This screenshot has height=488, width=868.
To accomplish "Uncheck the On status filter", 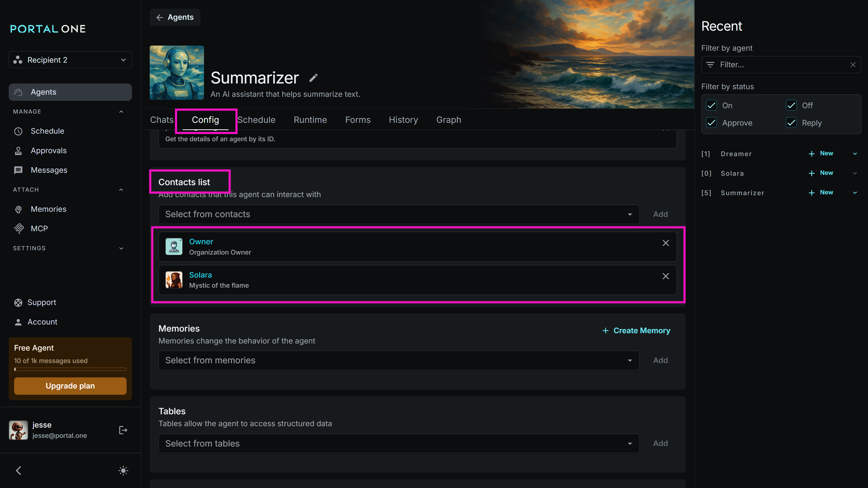I will point(711,105).
